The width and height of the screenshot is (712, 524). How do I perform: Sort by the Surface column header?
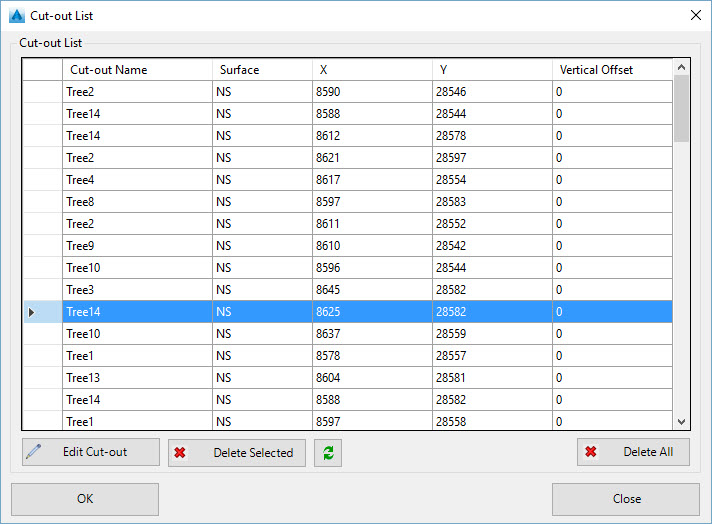262,70
